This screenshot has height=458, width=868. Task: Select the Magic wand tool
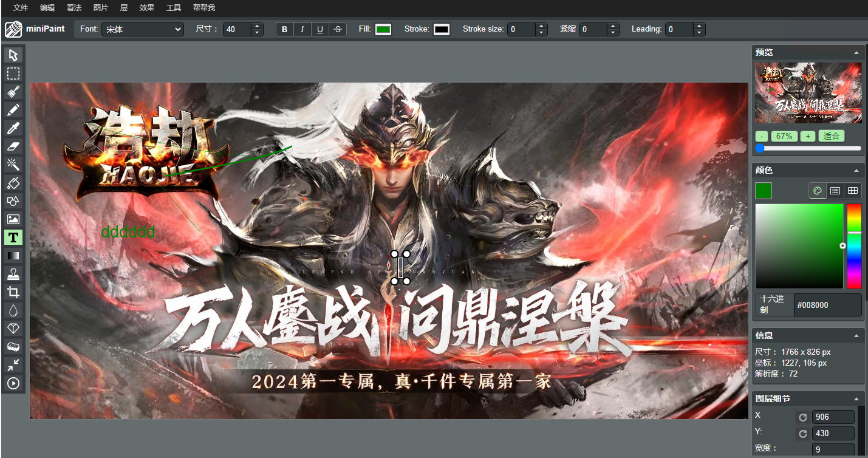(x=13, y=165)
